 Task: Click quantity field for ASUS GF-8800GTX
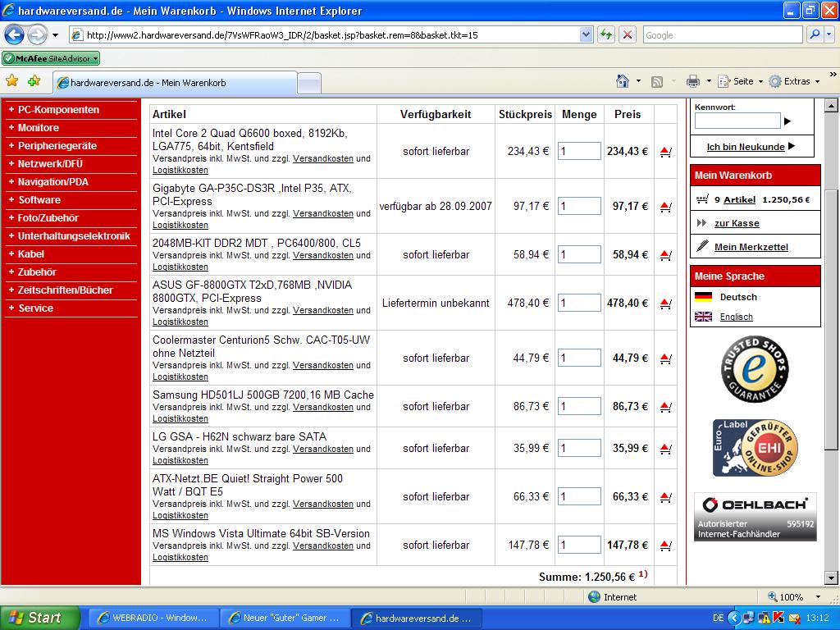(x=579, y=303)
